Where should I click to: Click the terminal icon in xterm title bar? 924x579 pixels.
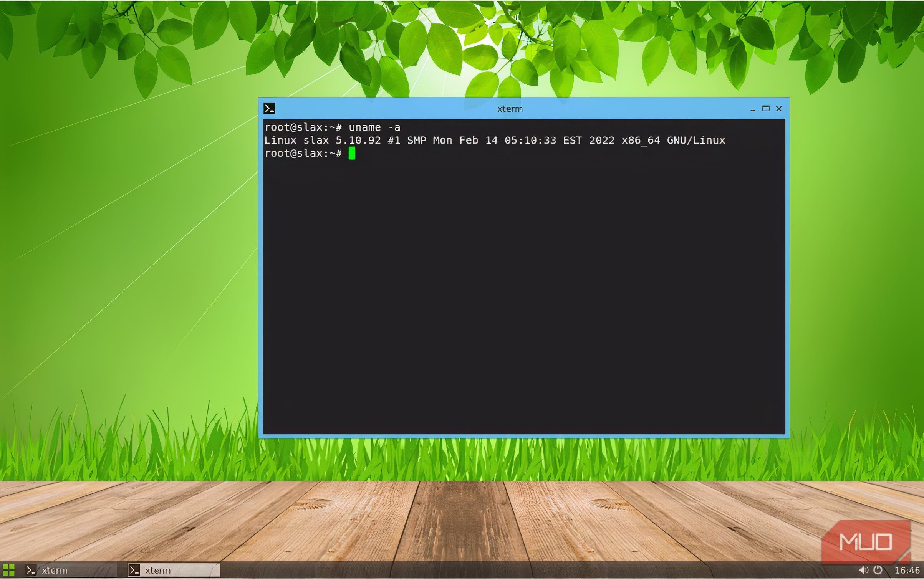(269, 109)
